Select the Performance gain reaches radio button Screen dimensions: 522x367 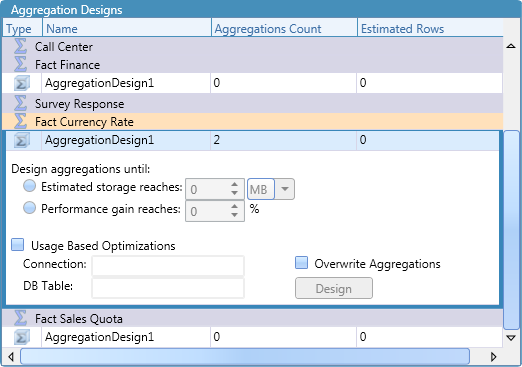(x=29, y=208)
